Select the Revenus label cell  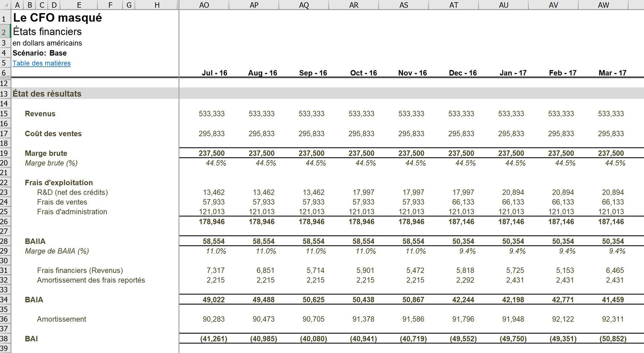pos(40,114)
